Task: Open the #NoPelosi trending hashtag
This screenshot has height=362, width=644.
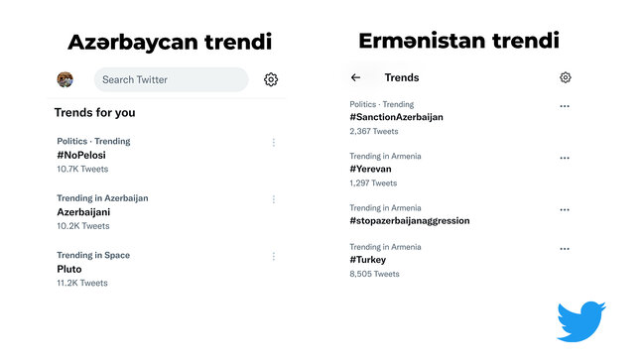Action: click(x=81, y=155)
